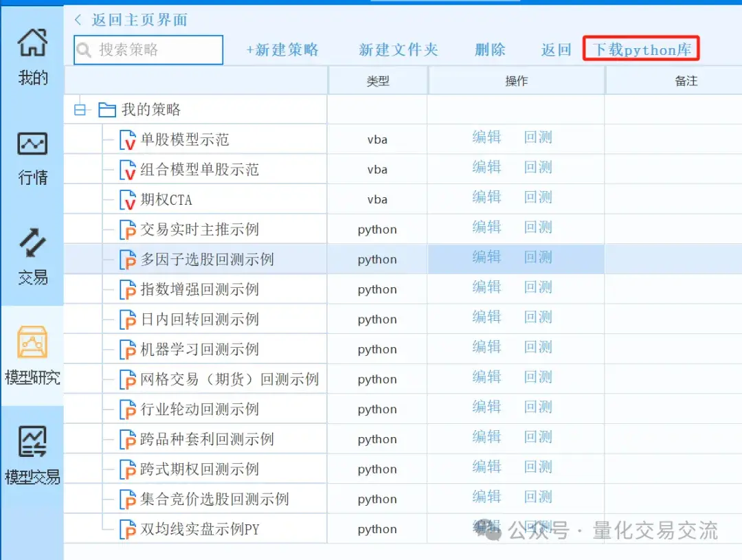Click 编辑 for 集合竞价选股回测示例
Viewport: 742px width, 560px height.
coord(487,497)
